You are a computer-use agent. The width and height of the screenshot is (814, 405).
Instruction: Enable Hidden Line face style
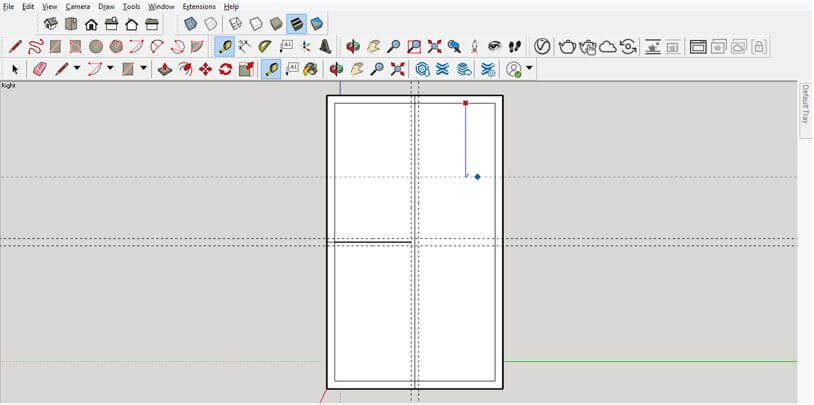coord(256,24)
